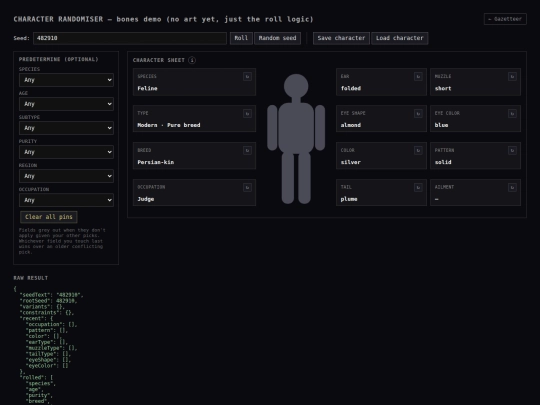Click Load character
The height and width of the screenshot is (405, 540).
(x=399, y=38)
